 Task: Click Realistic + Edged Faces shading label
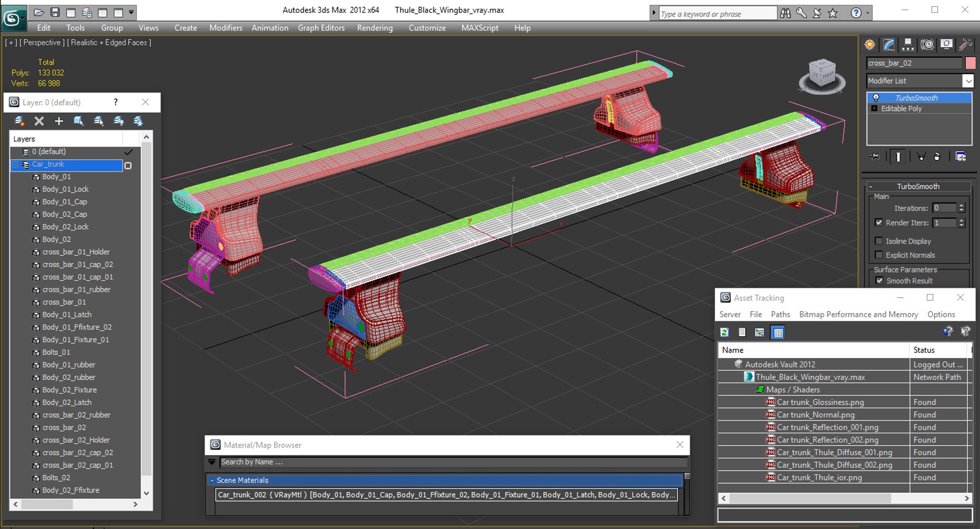[x=109, y=42]
